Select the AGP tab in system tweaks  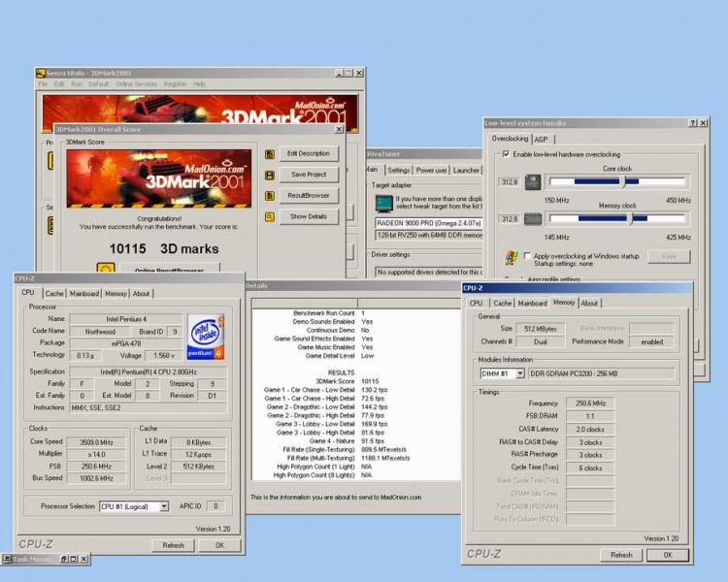pos(542,140)
